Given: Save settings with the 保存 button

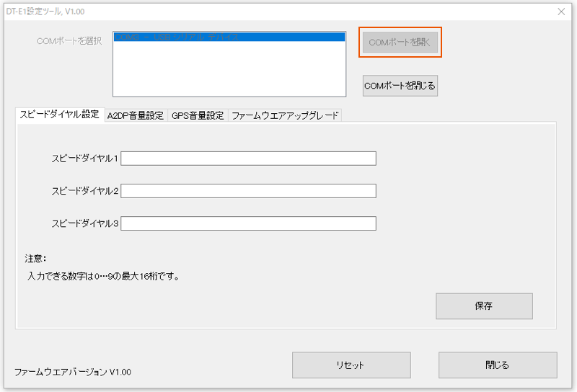Looking at the screenshot, I should pyautogui.click(x=484, y=306).
